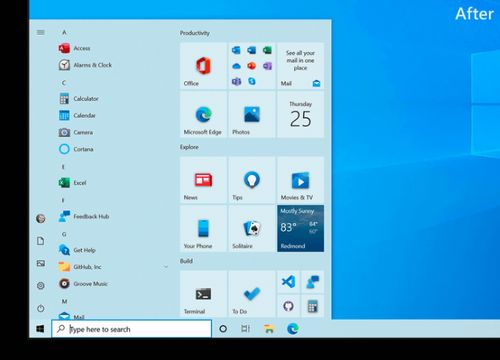Open the small GitHub tile
The image size is (500, 360).
point(288,306)
